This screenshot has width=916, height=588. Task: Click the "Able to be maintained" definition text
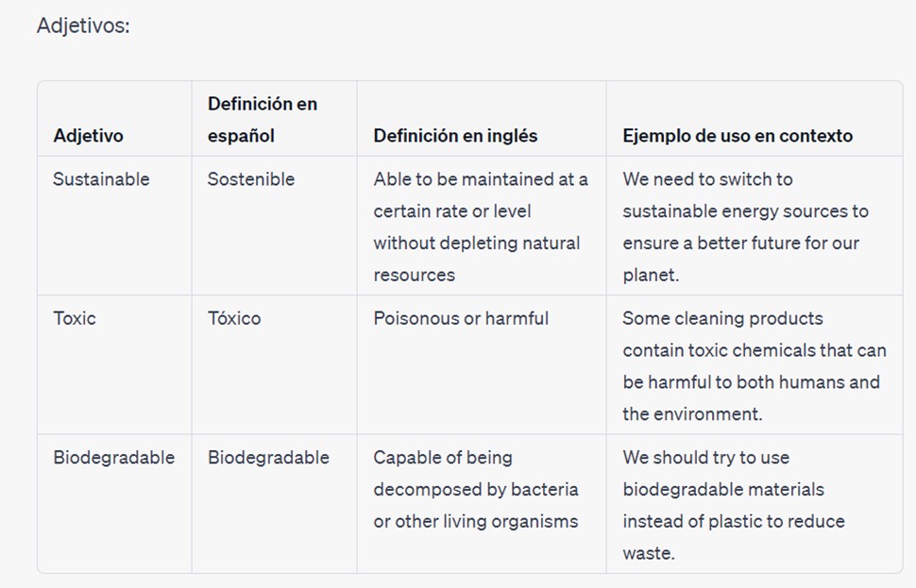click(x=480, y=179)
